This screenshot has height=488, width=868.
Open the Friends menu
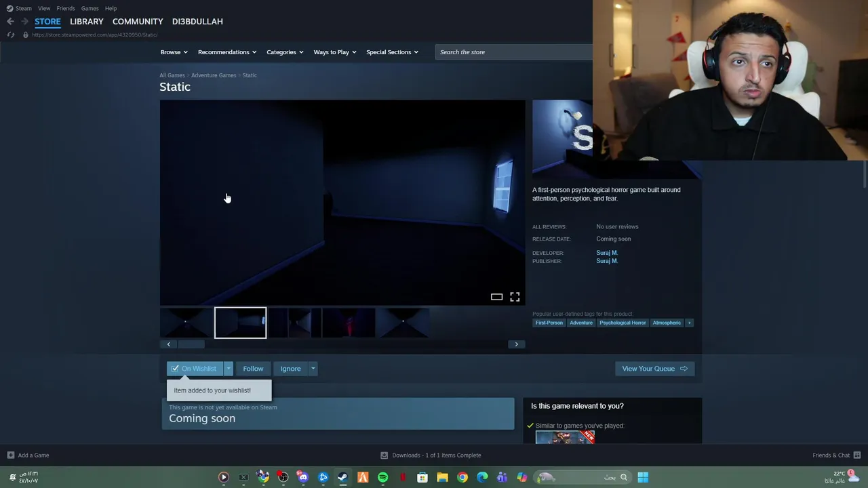66,8
